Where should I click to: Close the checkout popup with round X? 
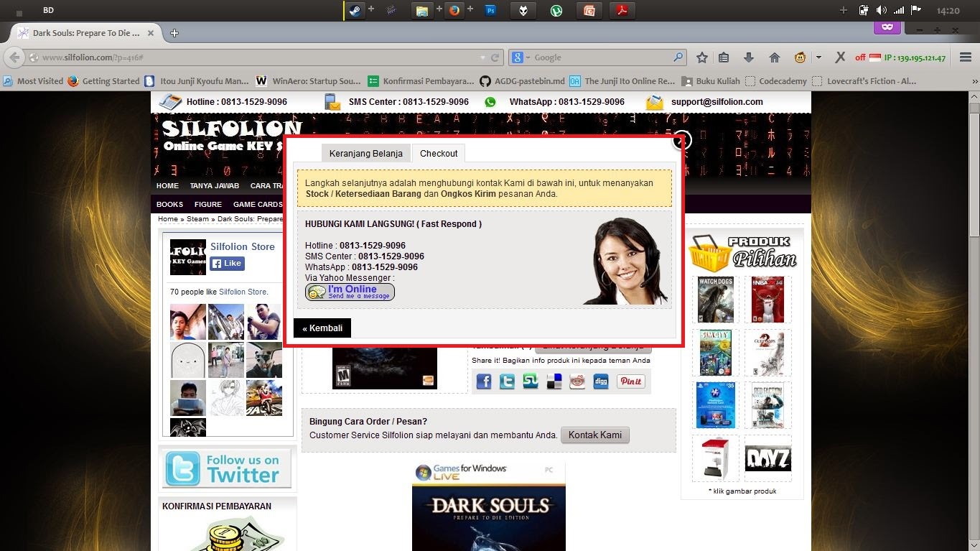tap(683, 140)
